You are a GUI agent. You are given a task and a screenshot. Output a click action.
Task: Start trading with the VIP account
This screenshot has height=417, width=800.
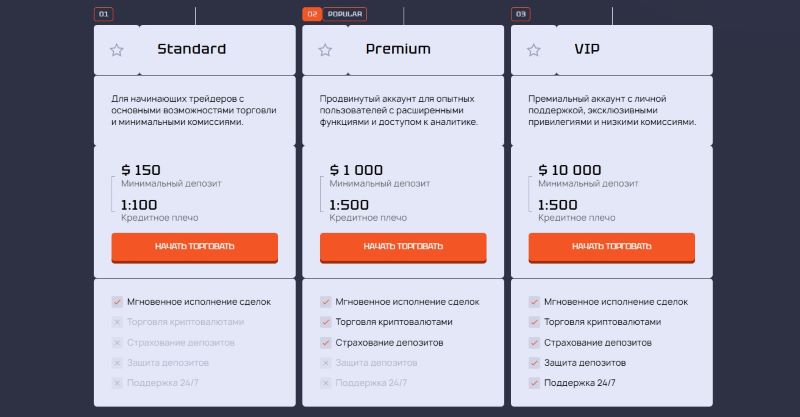coord(612,247)
